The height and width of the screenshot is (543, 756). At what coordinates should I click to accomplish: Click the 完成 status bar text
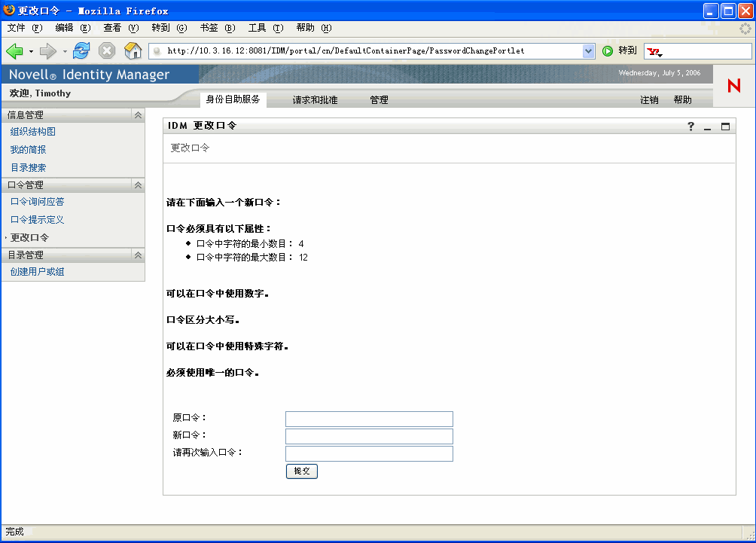click(x=14, y=532)
